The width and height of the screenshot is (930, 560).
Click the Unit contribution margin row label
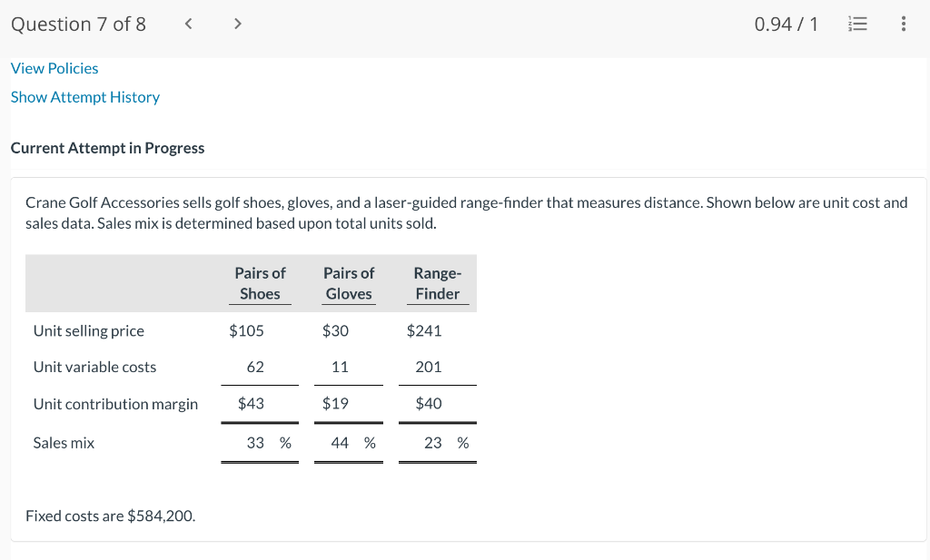click(x=115, y=404)
